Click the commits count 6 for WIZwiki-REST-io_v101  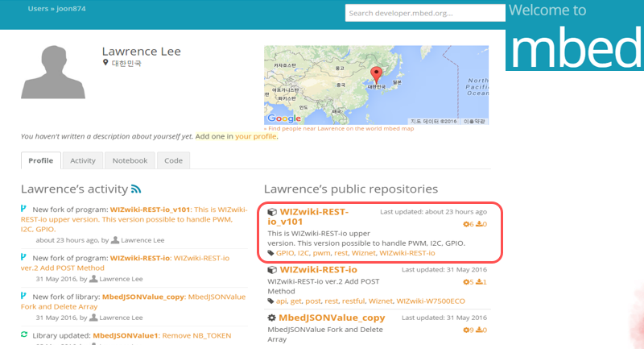(469, 224)
